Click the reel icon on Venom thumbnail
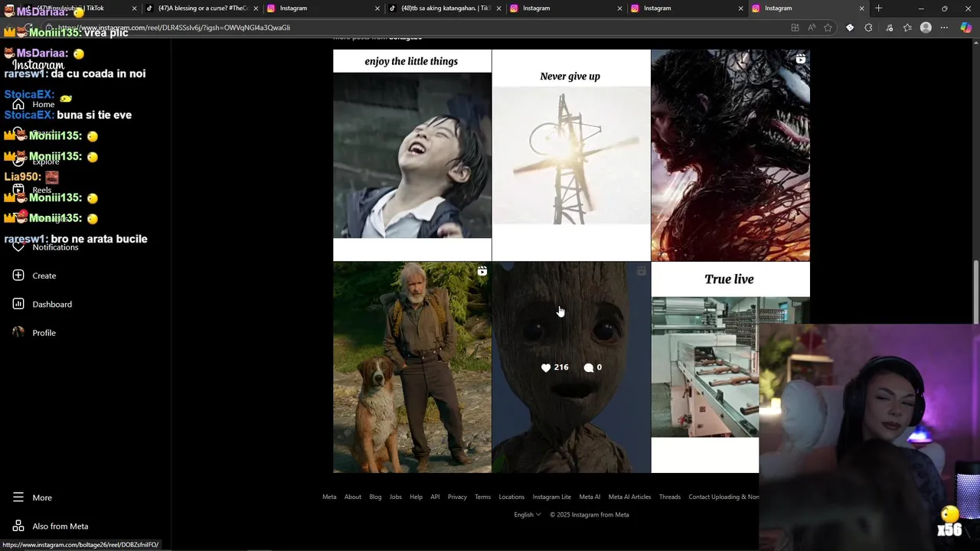 [800, 59]
